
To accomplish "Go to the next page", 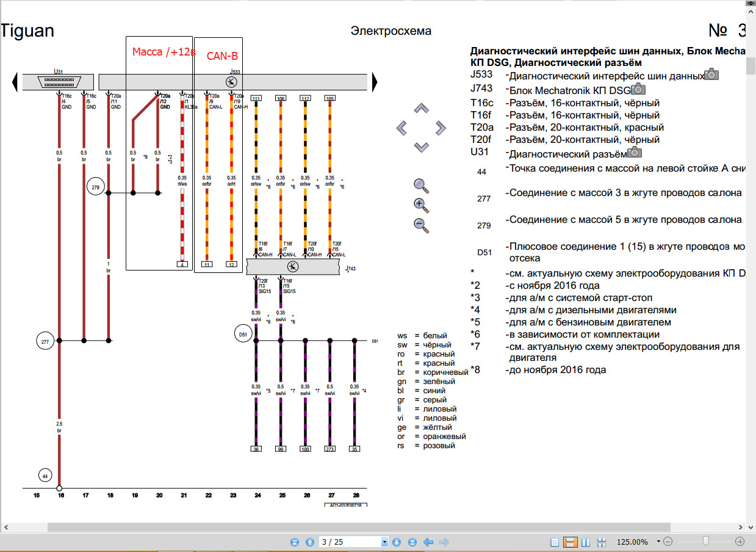I will [x=397, y=542].
